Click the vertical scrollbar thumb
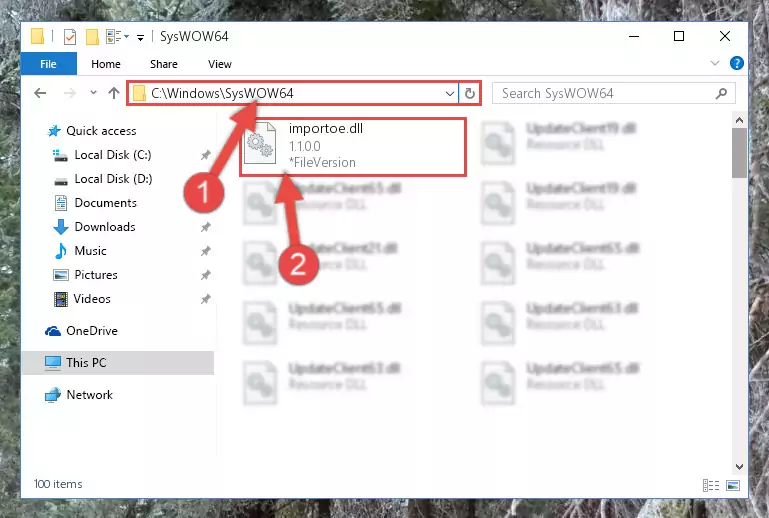This screenshot has width=769, height=518. [739, 153]
